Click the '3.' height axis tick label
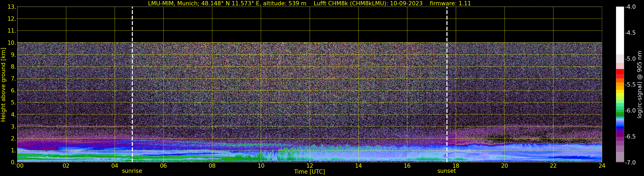The image size is (644, 176). (13, 126)
